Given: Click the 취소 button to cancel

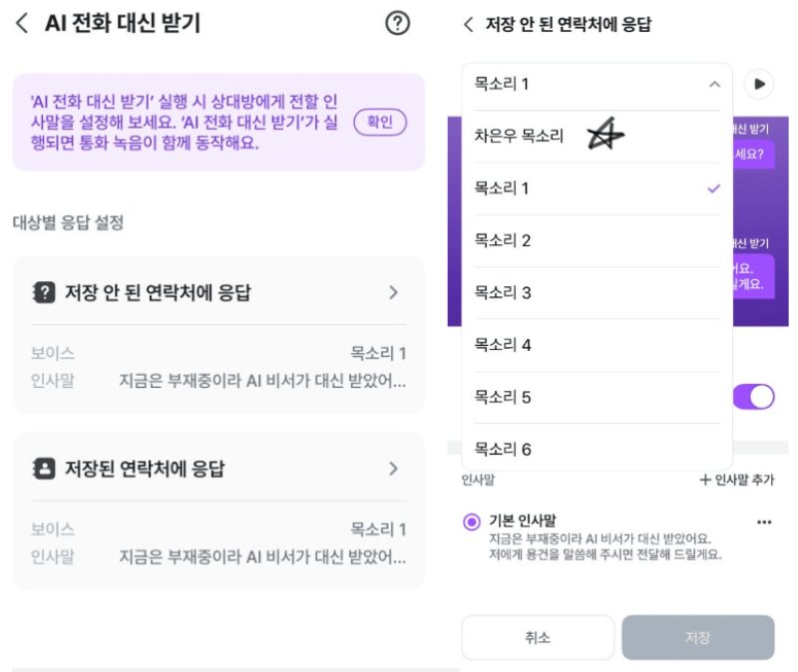Looking at the screenshot, I should click(x=537, y=637).
